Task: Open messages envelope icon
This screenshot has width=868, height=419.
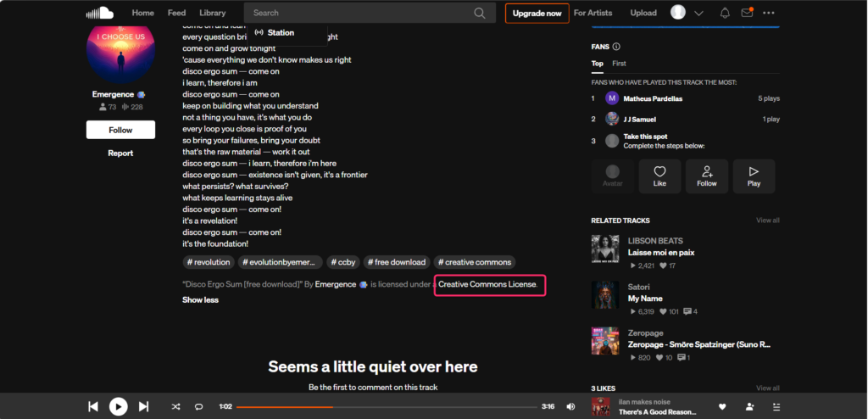Action: (747, 13)
